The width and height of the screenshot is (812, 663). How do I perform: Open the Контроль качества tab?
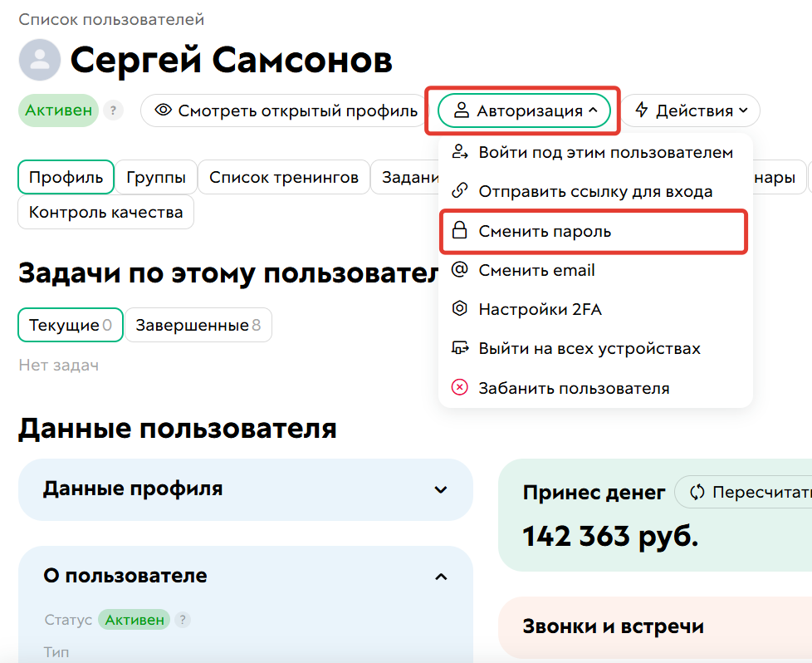tap(105, 213)
